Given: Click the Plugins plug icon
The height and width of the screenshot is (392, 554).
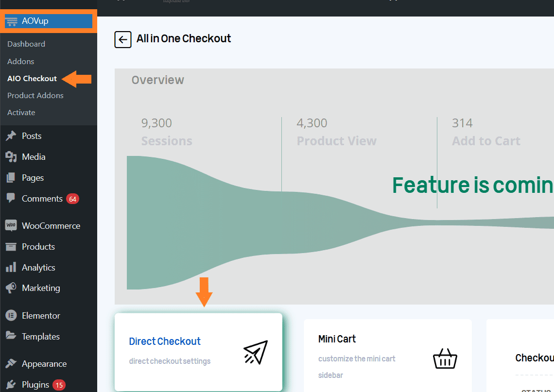Looking at the screenshot, I should point(11,384).
